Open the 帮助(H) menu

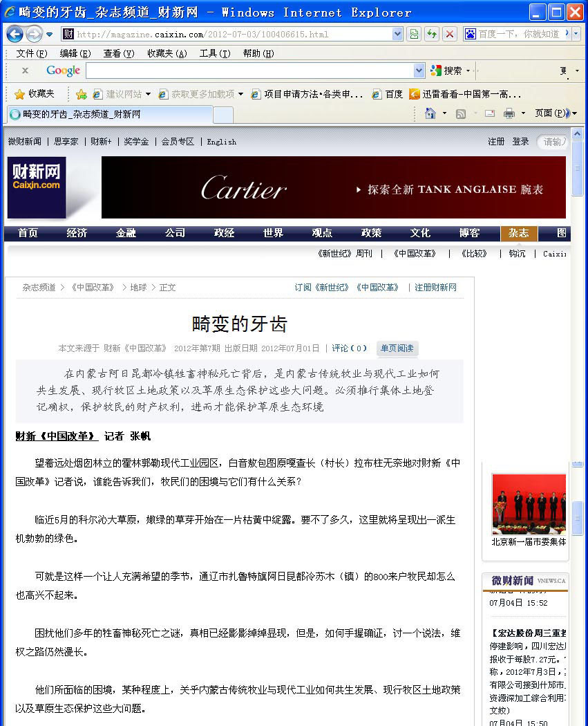click(x=258, y=54)
